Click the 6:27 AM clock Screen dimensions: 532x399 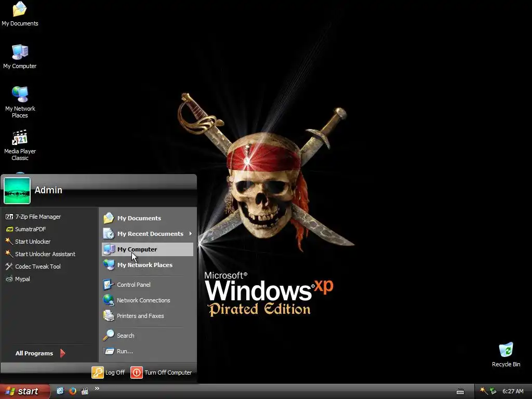coord(513,391)
